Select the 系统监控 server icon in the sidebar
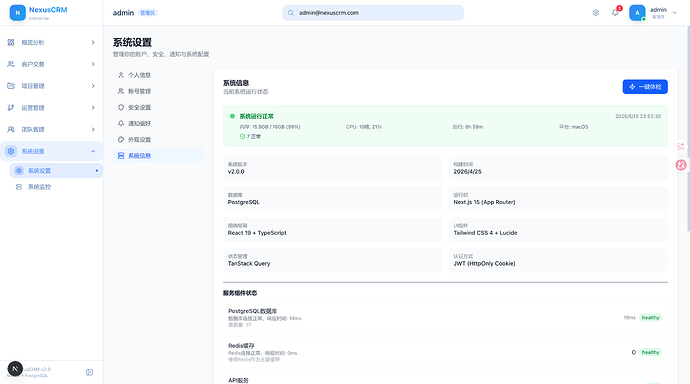 pos(19,187)
